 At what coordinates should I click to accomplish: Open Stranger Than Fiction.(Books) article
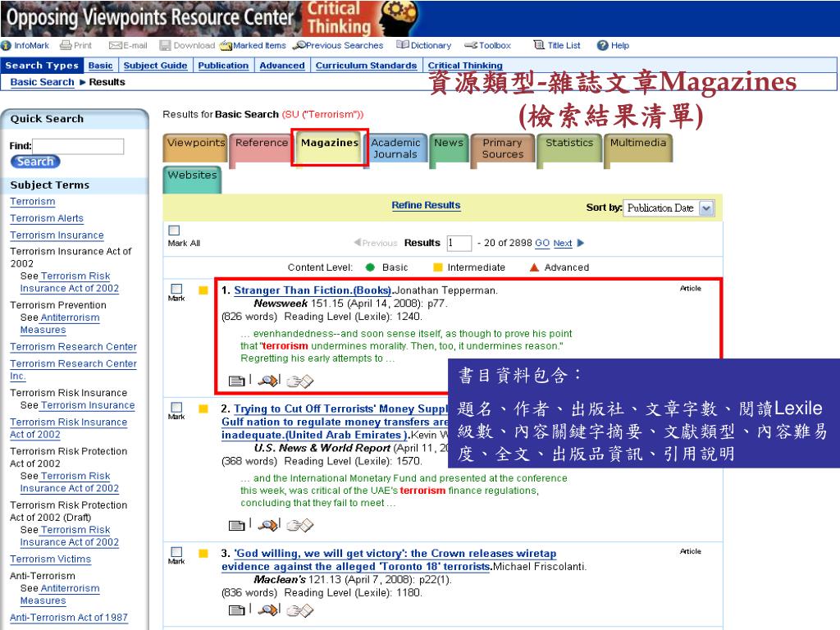click(x=313, y=290)
